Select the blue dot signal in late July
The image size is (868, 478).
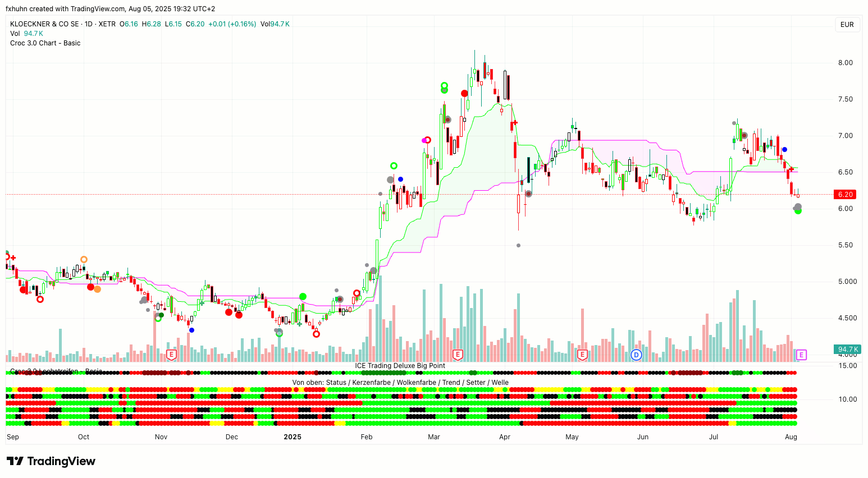coord(784,150)
